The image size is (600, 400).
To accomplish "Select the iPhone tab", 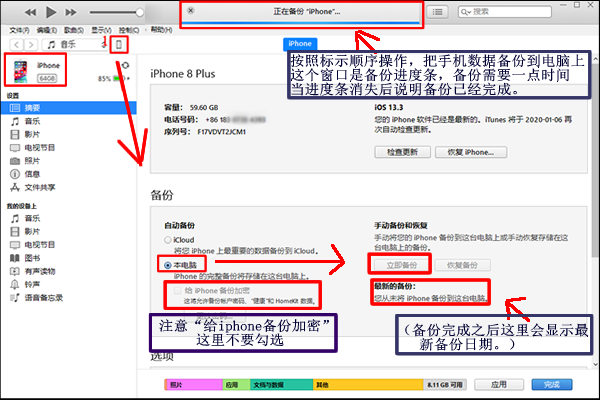I will click(x=300, y=44).
